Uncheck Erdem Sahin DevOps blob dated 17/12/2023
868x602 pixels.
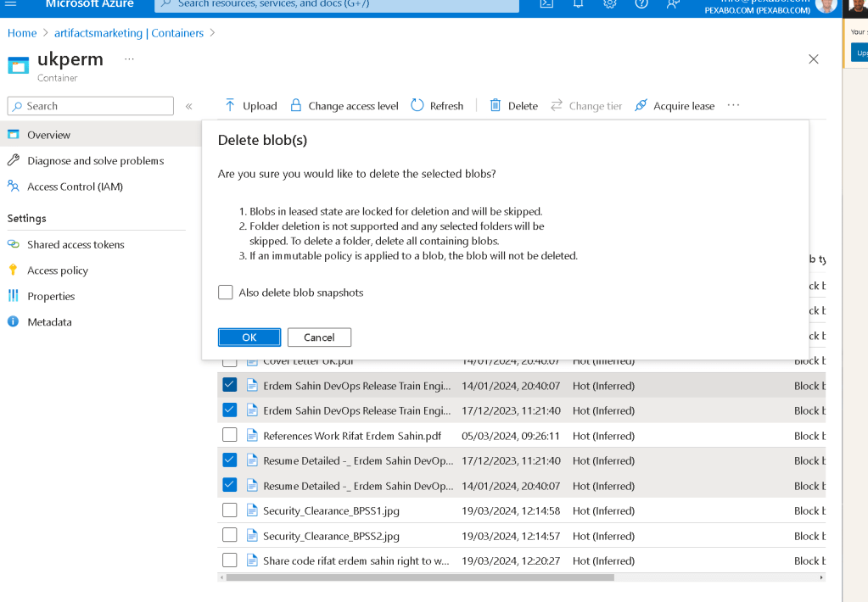pos(230,410)
